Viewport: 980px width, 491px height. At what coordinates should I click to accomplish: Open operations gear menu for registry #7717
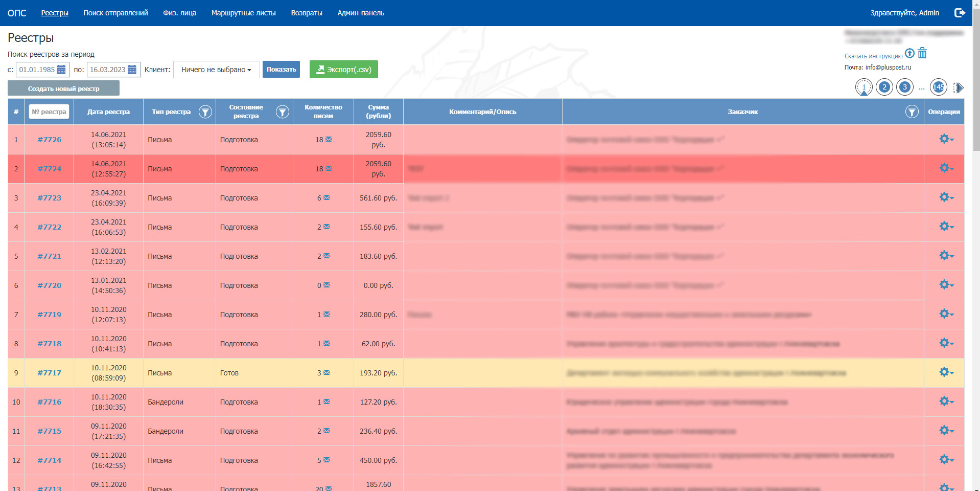click(x=946, y=372)
